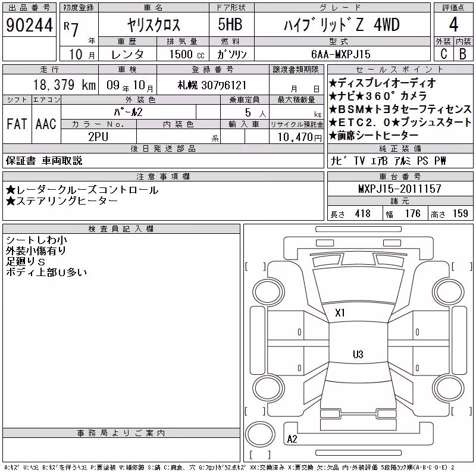476x476 pixels.
Task: Click exterior grade C cell
Action: click(x=443, y=54)
